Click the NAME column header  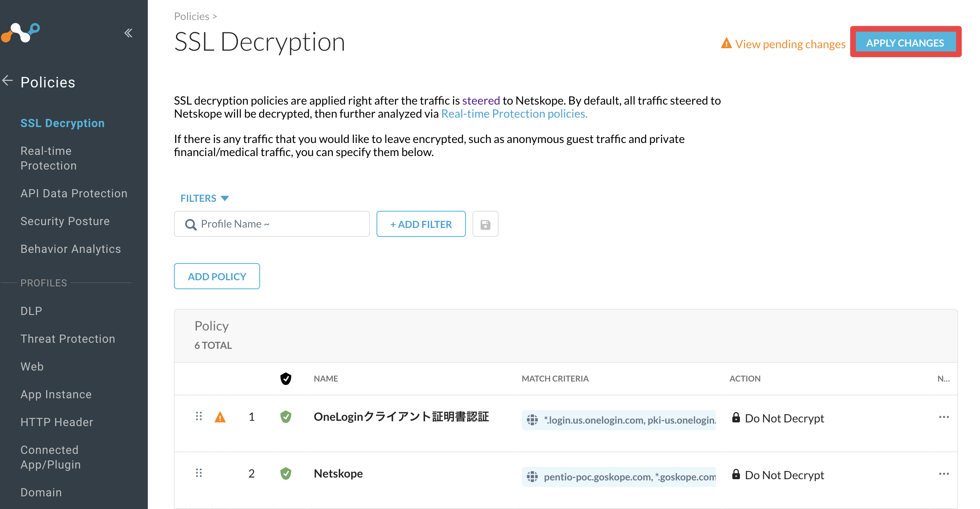[x=326, y=379]
